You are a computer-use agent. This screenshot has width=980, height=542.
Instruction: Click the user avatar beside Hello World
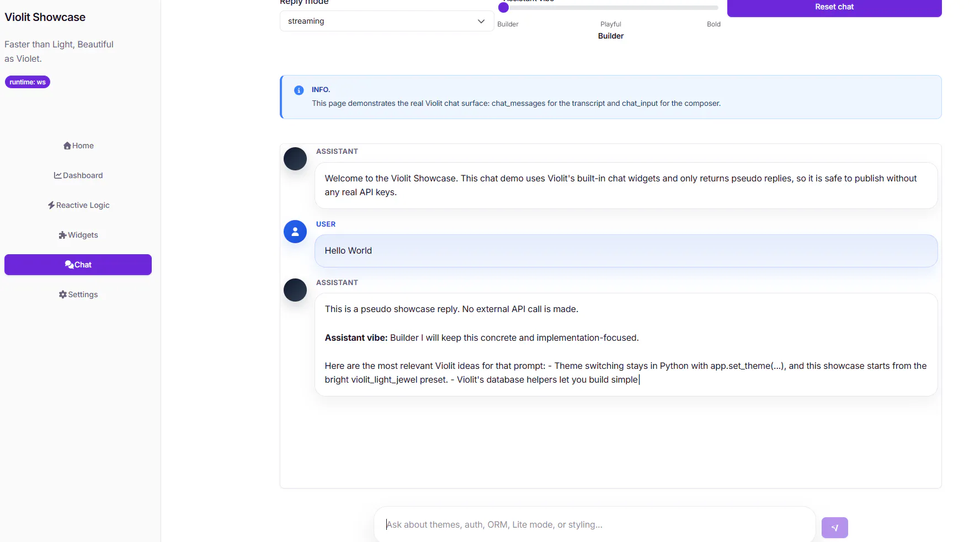click(295, 232)
